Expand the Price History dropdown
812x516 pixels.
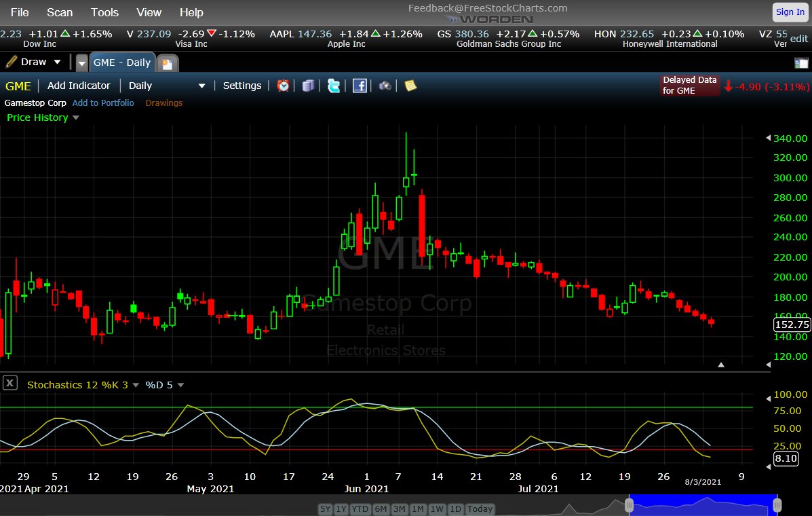pos(75,117)
